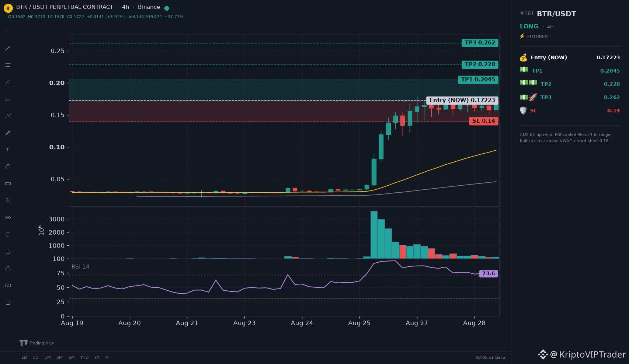The image size is (629, 364).
Task: Click the partial-circle undo icon in sidebar
Action: click(x=8, y=234)
